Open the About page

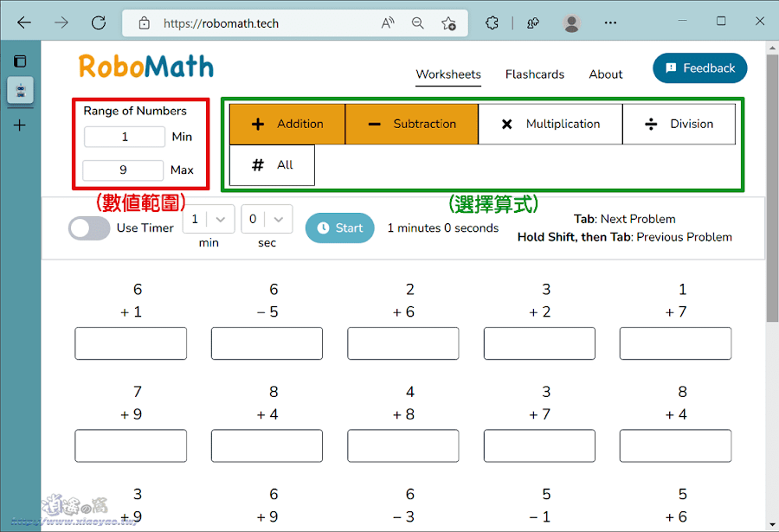click(606, 74)
